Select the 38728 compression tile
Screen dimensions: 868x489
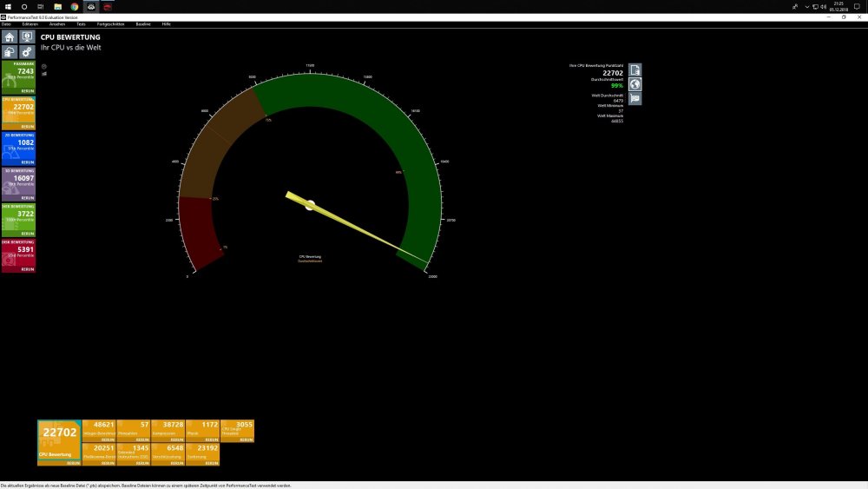pos(168,429)
